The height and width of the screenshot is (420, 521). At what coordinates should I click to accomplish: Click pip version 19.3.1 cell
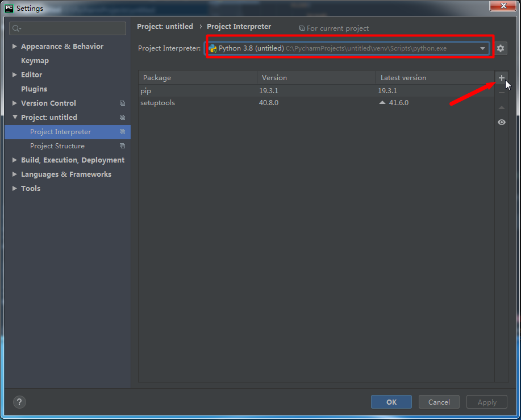tap(269, 91)
